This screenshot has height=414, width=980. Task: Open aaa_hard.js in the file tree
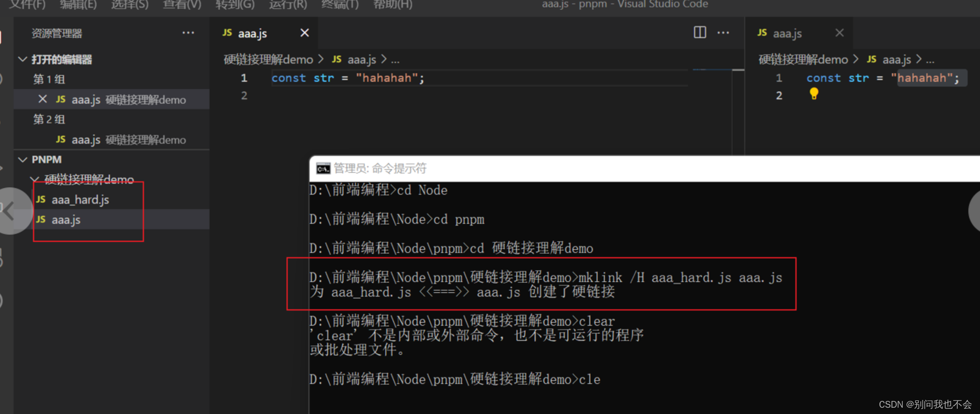click(x=80, y=199)
